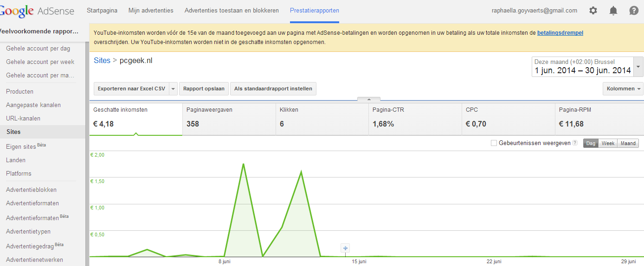Open Gehele account per dag report
The image size is (644, 266).
coord(38,48)
